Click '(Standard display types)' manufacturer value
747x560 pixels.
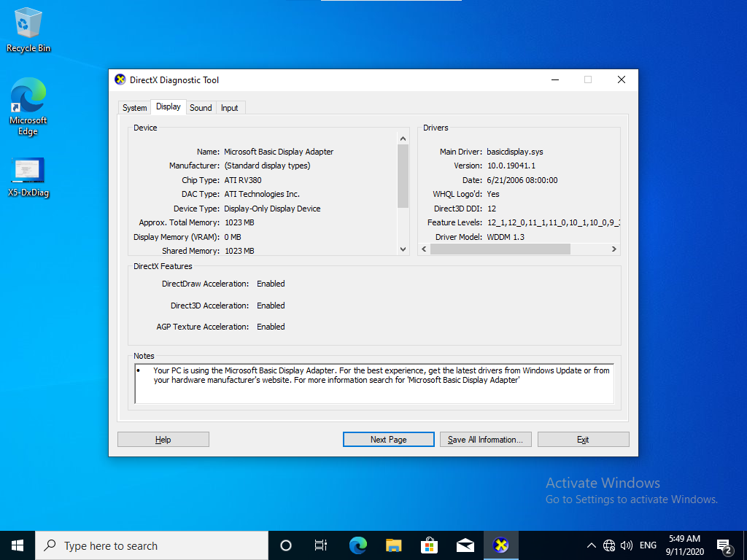point(267,166)
